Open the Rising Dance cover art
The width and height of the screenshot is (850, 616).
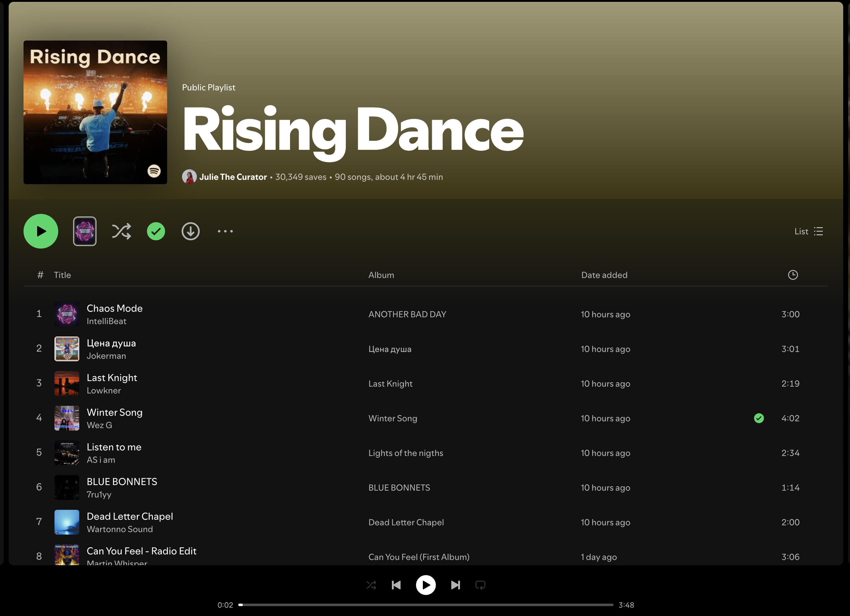coord(95,112)
